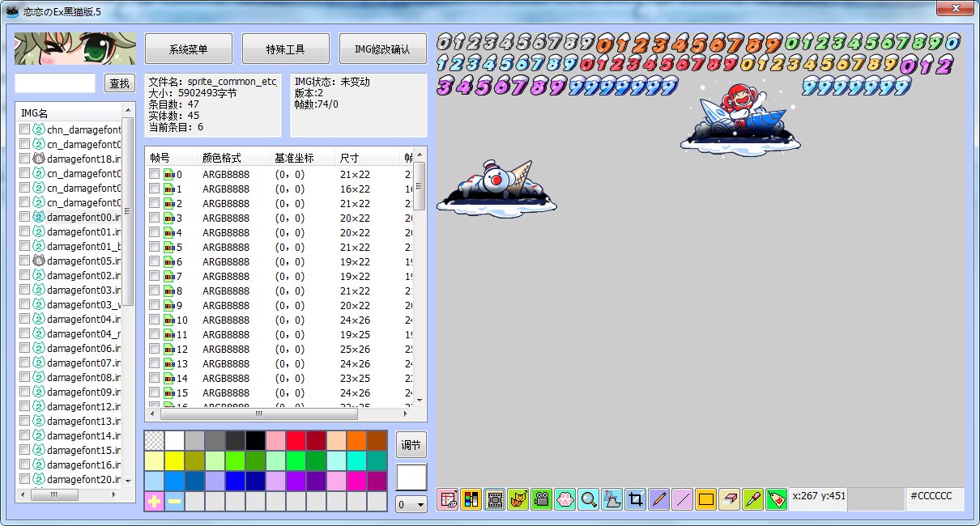Viewport: 980px width, 526px height.
Task: Click the video camera tool icon
Action: tap(542, 499)
